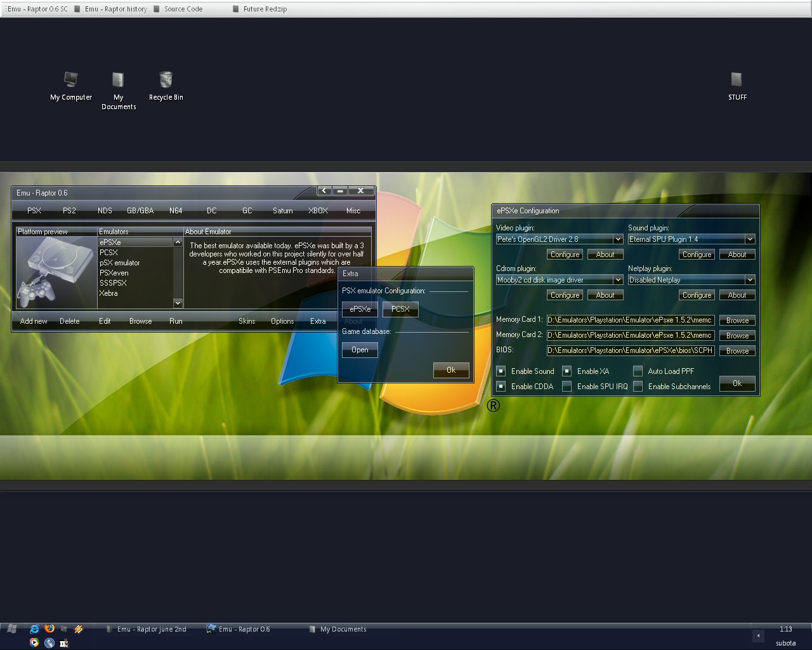Viewport: 812px width, 650px height.
Task: Open Source Code toolbar folder
Action: pyautogui.click(x=178, y=9)
